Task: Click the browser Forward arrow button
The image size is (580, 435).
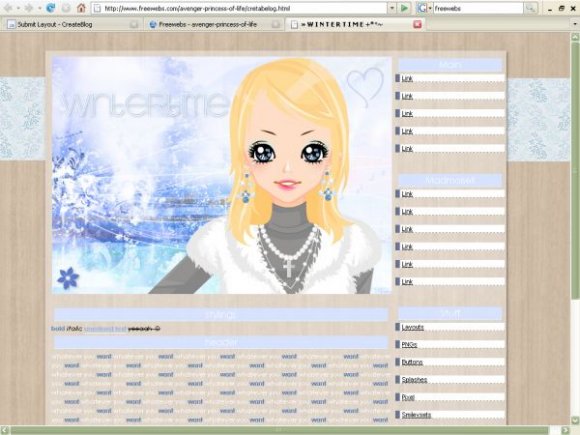Action: [x=29, y=8]
